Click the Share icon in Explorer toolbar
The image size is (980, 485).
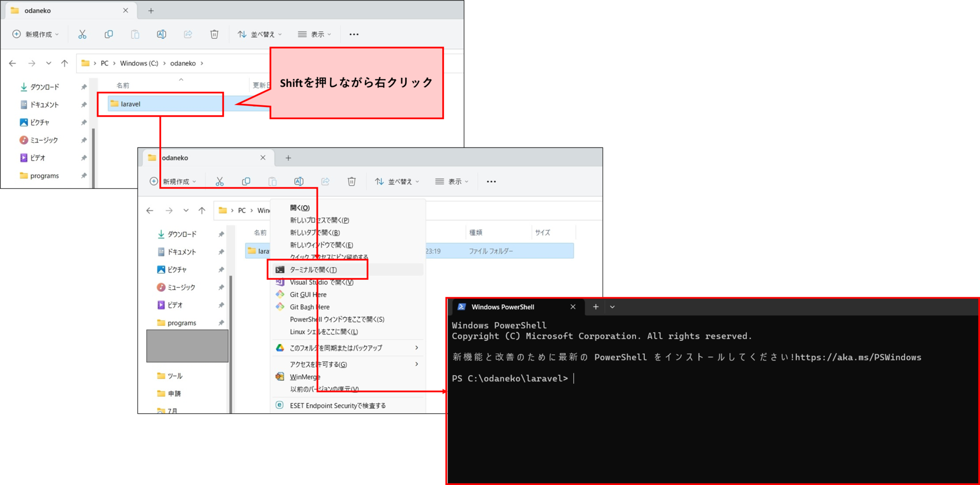(188, 34)
